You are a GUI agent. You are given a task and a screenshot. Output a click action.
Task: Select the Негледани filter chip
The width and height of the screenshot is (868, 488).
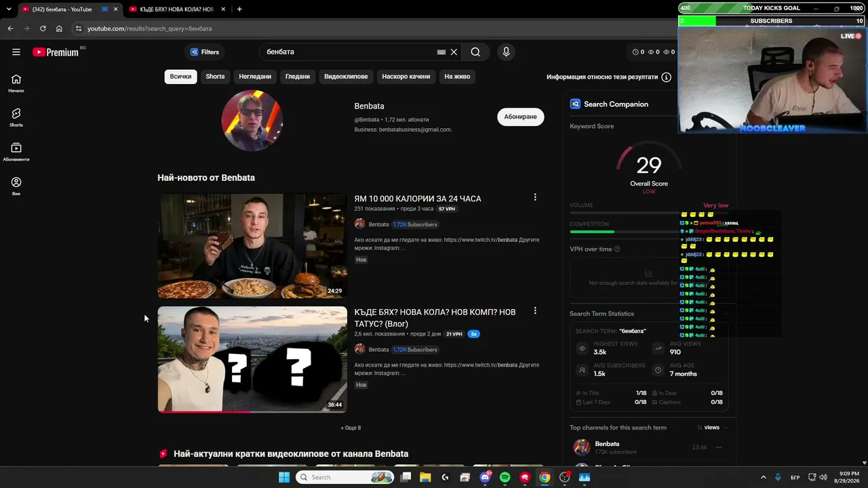pos(255,77)
